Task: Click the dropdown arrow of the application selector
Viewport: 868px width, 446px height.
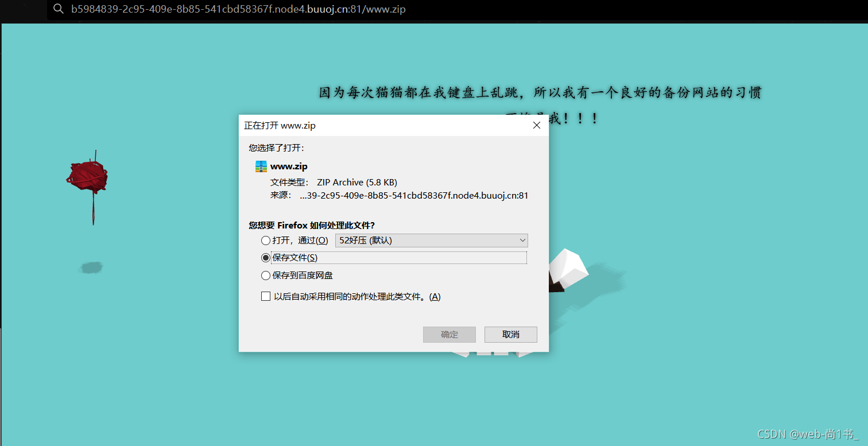Action: [522, 241]
